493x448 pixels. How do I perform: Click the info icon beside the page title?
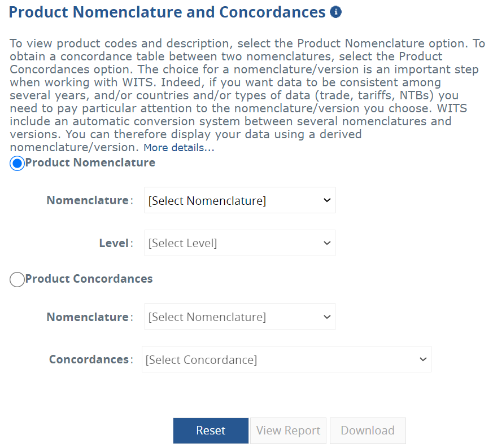(335, 12)
